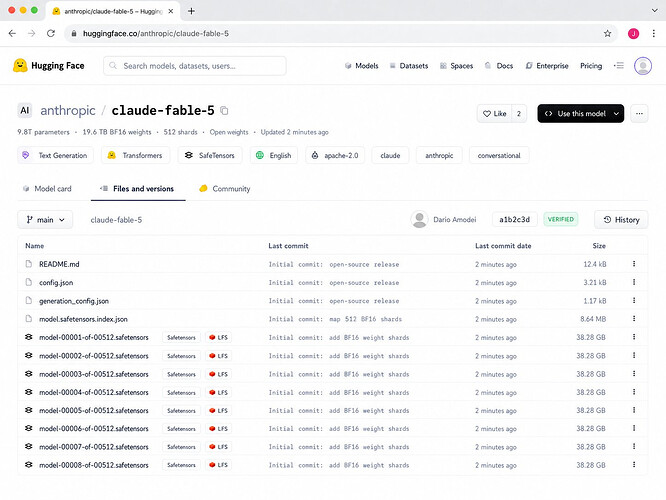The width and height of the screenshot is (666, 500).
Task: Select the Text Generation tag
Action: point(55,155)
